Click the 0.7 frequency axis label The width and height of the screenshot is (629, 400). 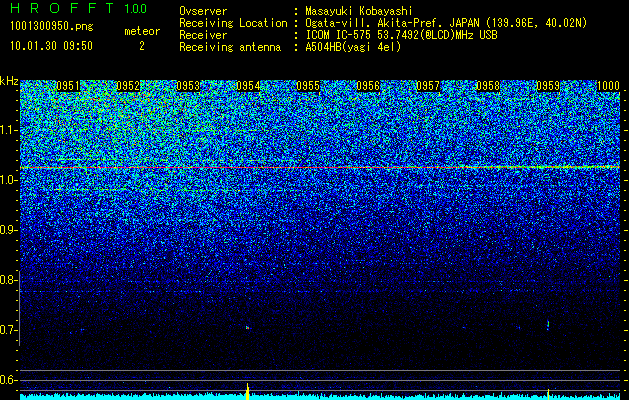(x=8, y=330)
